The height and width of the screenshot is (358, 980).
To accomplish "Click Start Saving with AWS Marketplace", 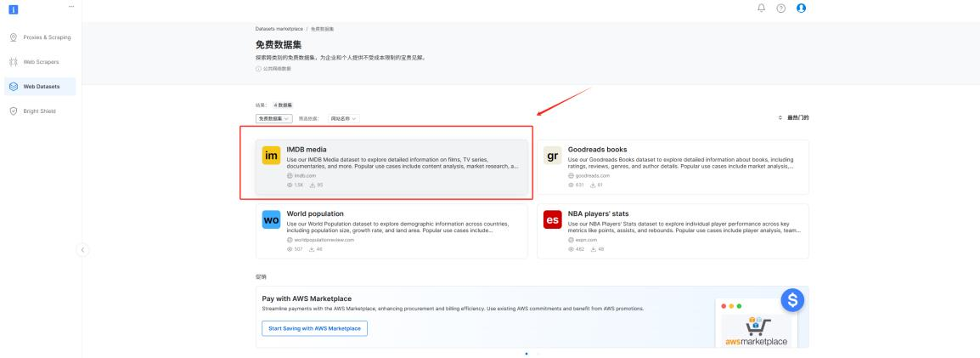I will tap(314, 328).
